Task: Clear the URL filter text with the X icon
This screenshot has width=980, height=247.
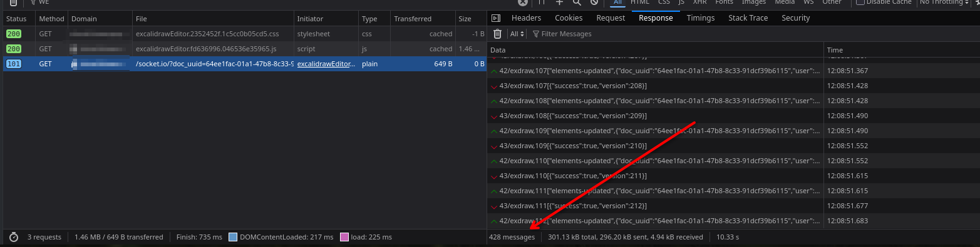Action: coord(522,3)
